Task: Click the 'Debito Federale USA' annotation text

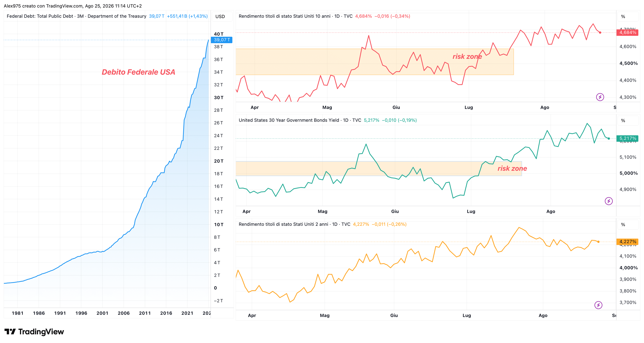Action: coord(139,72)
